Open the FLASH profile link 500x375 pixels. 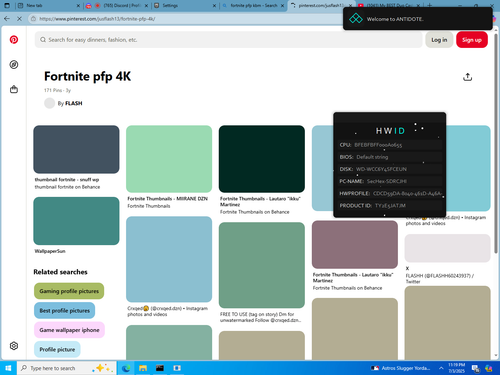(74, 103)
